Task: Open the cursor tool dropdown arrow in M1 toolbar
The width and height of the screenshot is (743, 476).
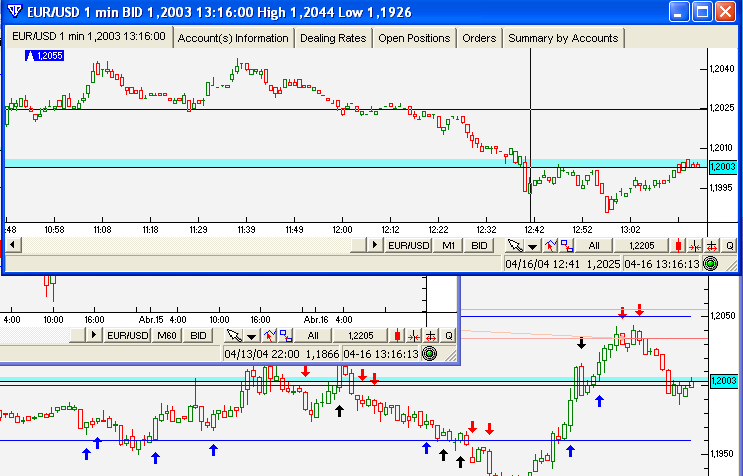Action: pyautogui.click(x=533, y=246)
